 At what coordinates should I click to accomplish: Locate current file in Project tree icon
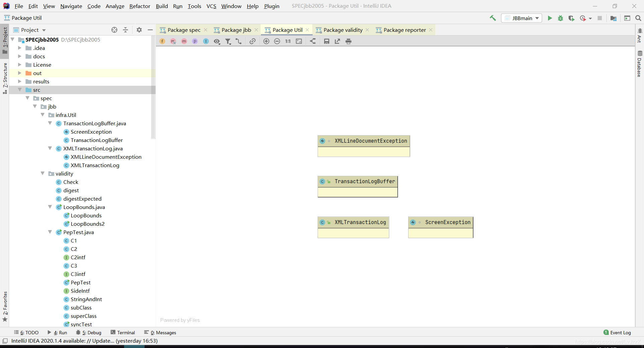[114, 30]
